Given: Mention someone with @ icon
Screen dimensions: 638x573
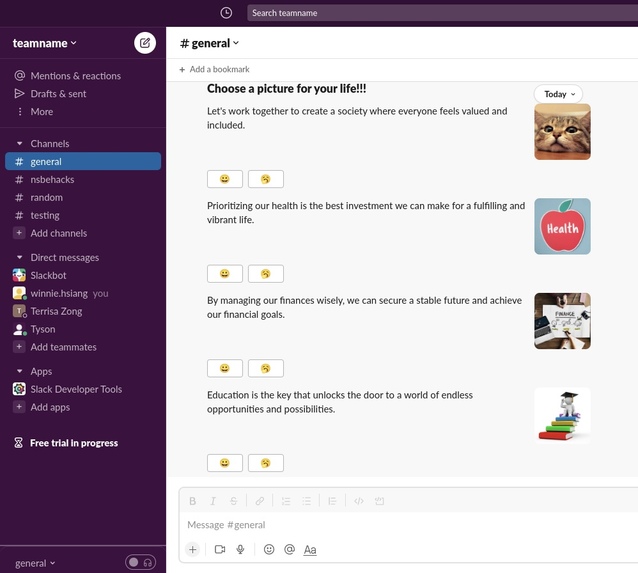Looking at the screenshot, I should (289, 550).
